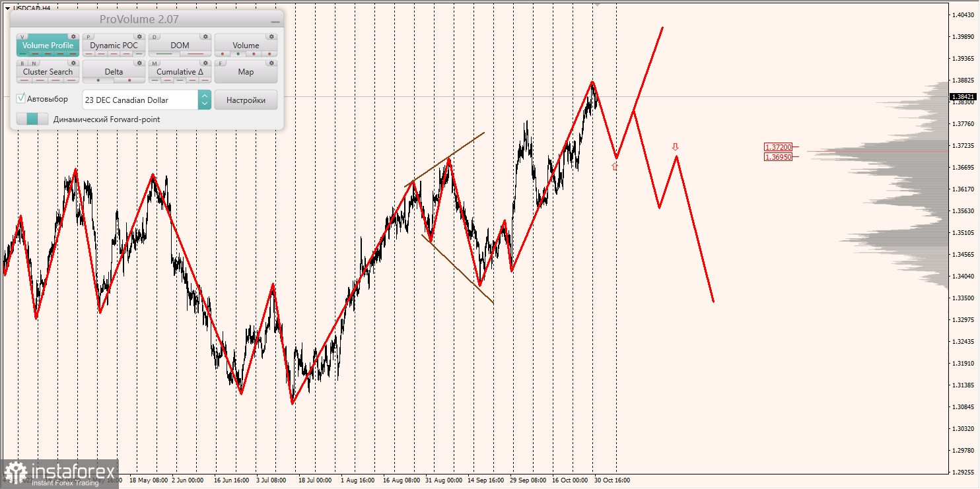This screenshot has width=980, height=489.
Task: Click the 16 Aug 08:00 date label
Action: tap(401, 480)
